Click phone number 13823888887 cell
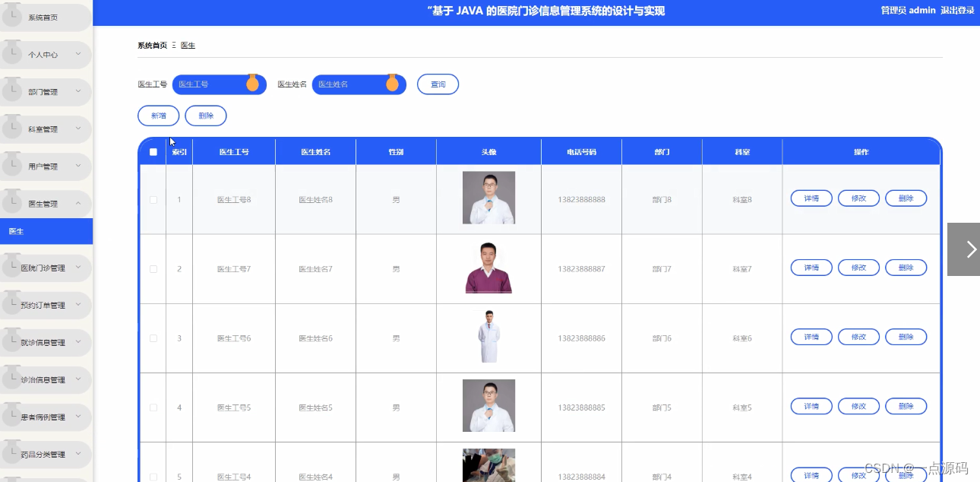The width and height of the screenshot is (980, 482). pyautogui.click(x=581, y=269)
